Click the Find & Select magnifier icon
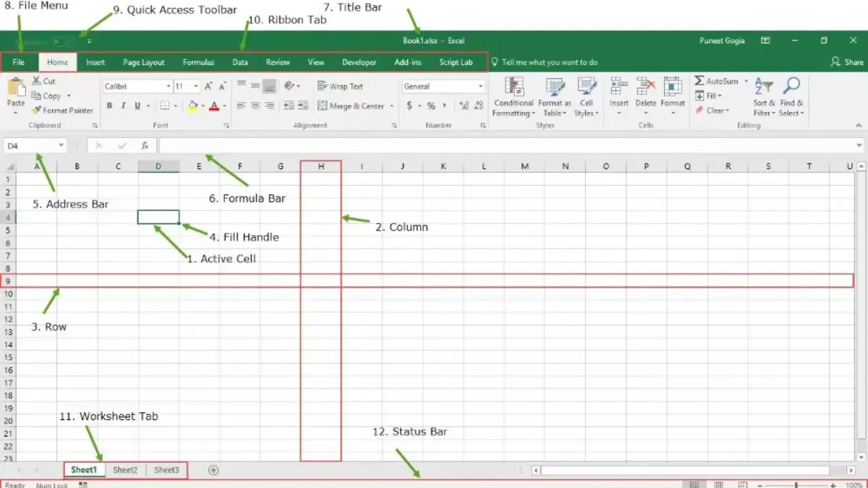Image resolution: width=868 pixels, height=488 pixels. pos(791,87)
